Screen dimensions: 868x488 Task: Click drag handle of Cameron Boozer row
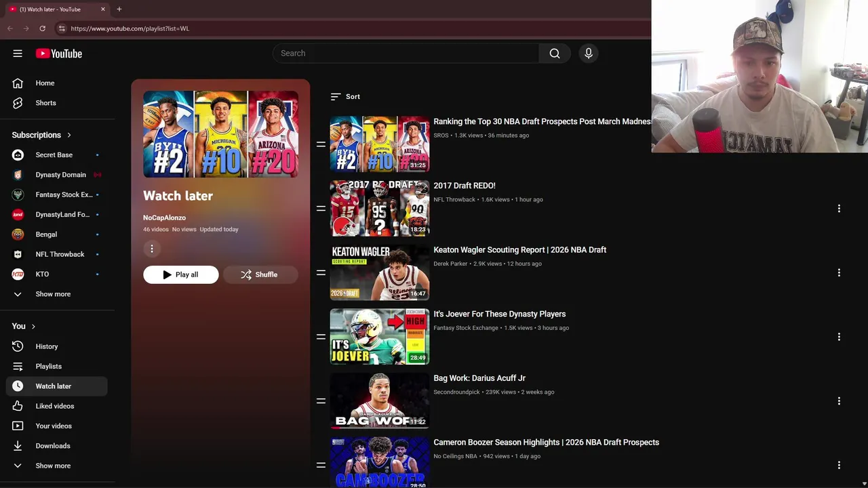(321, 465)
